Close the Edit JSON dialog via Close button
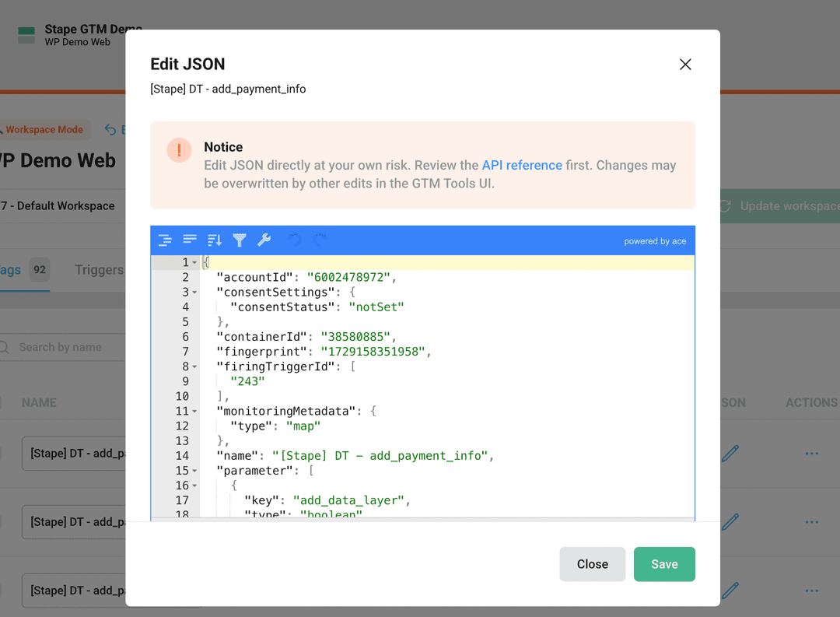840x617 pixels. (x=592, y=563)
